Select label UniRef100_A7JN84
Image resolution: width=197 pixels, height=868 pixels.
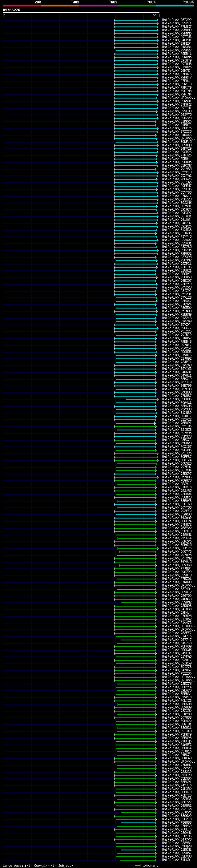(x=176, y=568)
